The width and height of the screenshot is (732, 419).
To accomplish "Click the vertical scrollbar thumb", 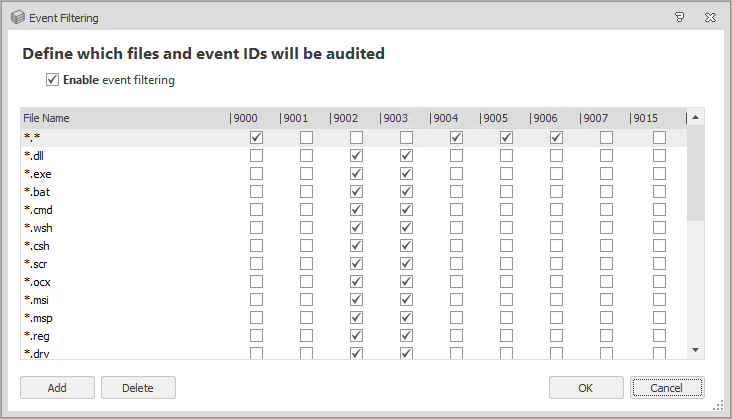I will 696,172.
